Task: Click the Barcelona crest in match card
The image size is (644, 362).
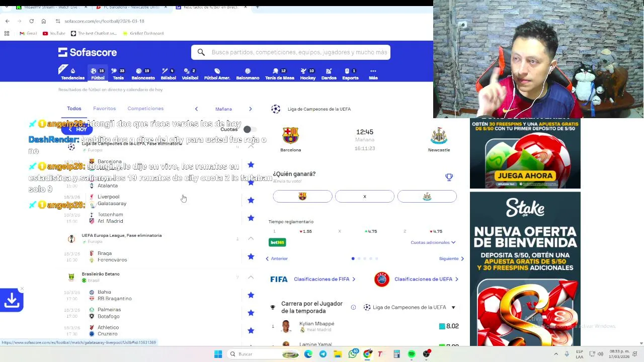Action: pos(290,136)
